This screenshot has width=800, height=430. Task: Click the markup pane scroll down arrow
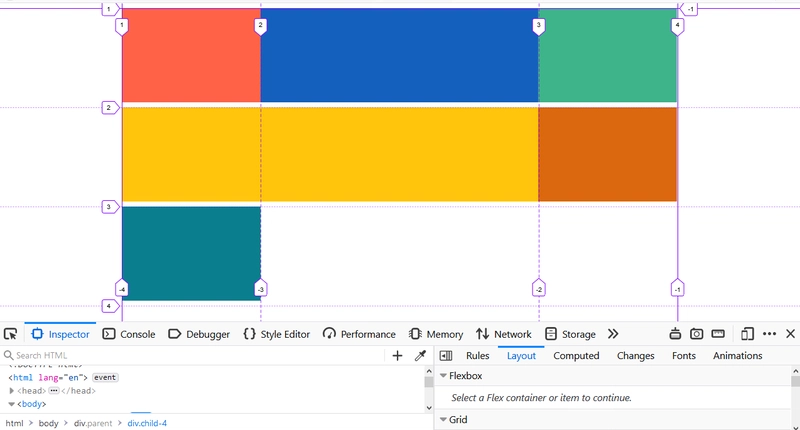click(x=429, y=408)
